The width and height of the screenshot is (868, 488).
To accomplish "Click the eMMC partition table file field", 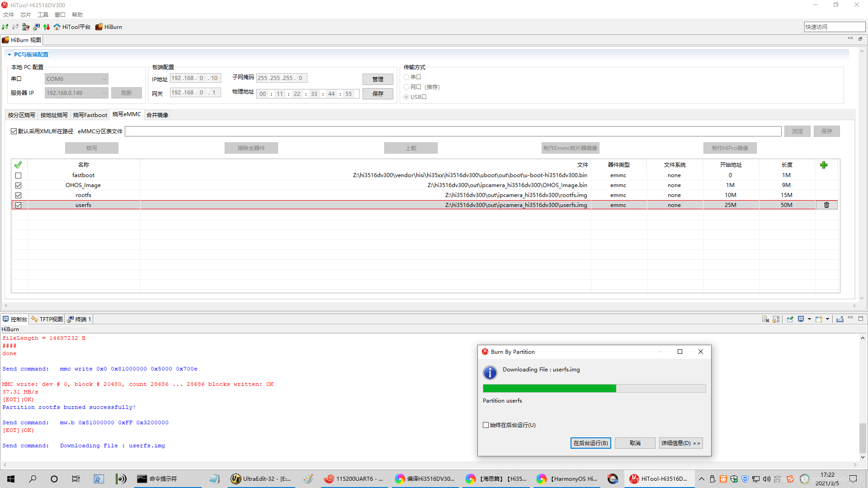I will click(x=453, y=131).
